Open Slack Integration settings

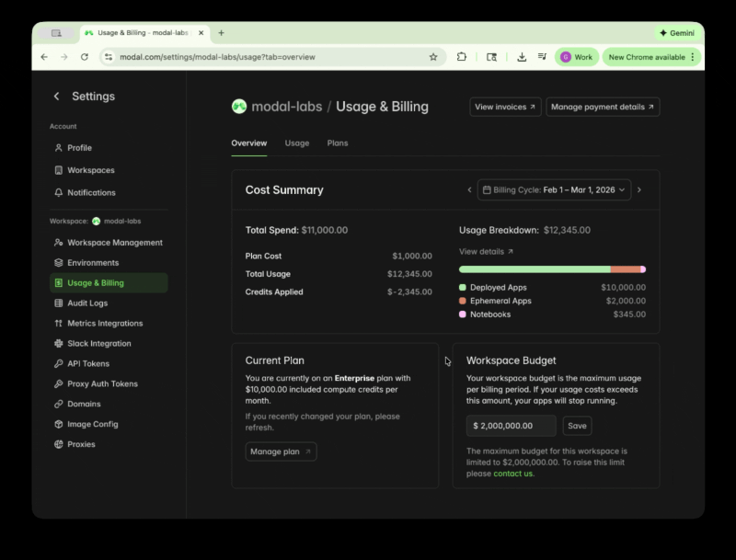click(98, 344)
